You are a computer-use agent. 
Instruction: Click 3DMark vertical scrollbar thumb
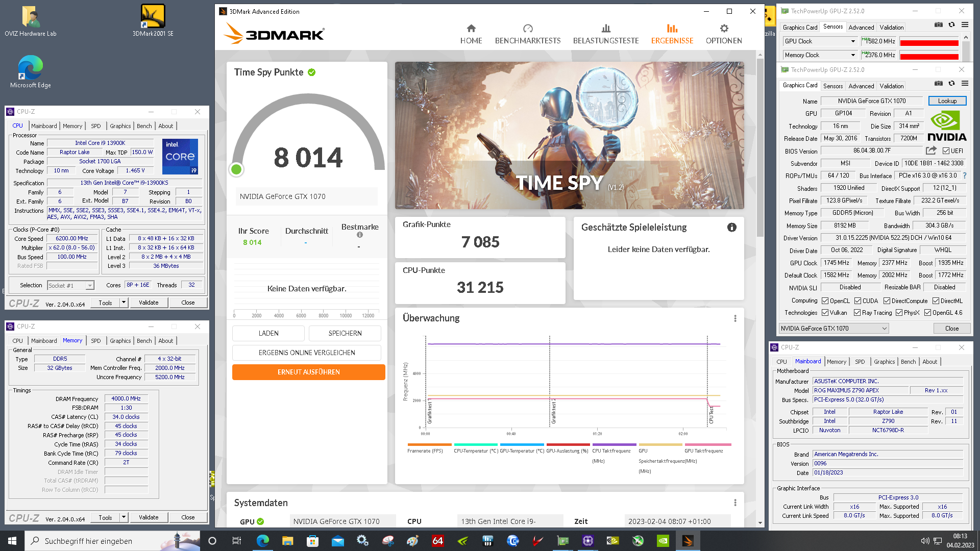tap(761, 148)
